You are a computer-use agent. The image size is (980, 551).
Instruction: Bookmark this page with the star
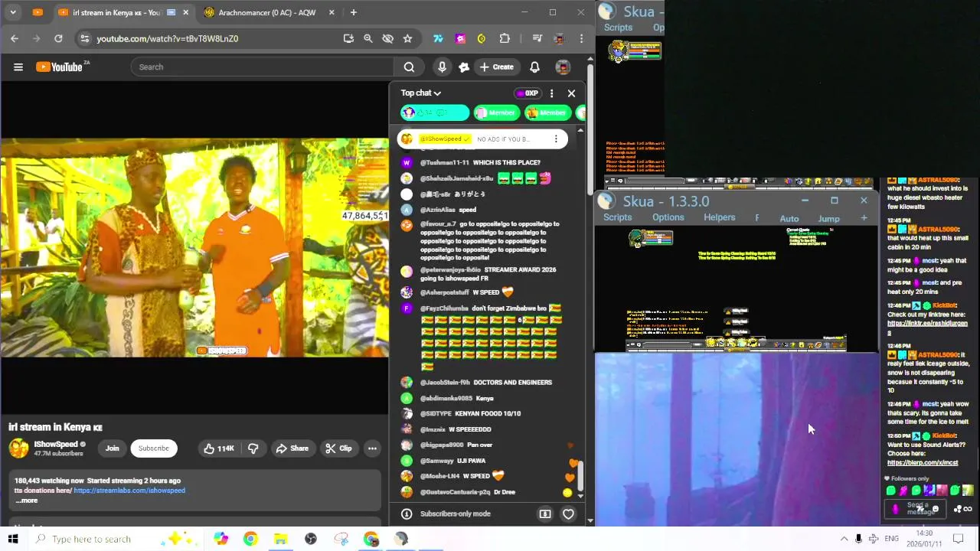[407, 38]
